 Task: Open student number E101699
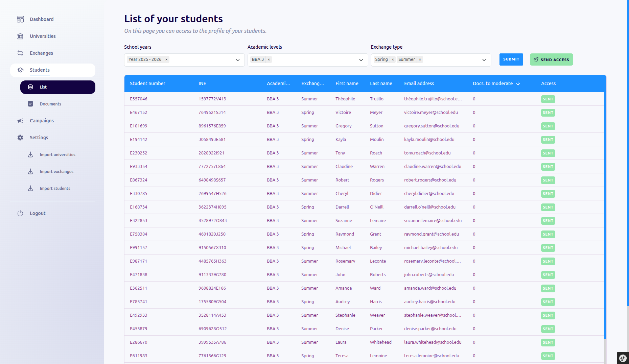[x=139, y=126]
